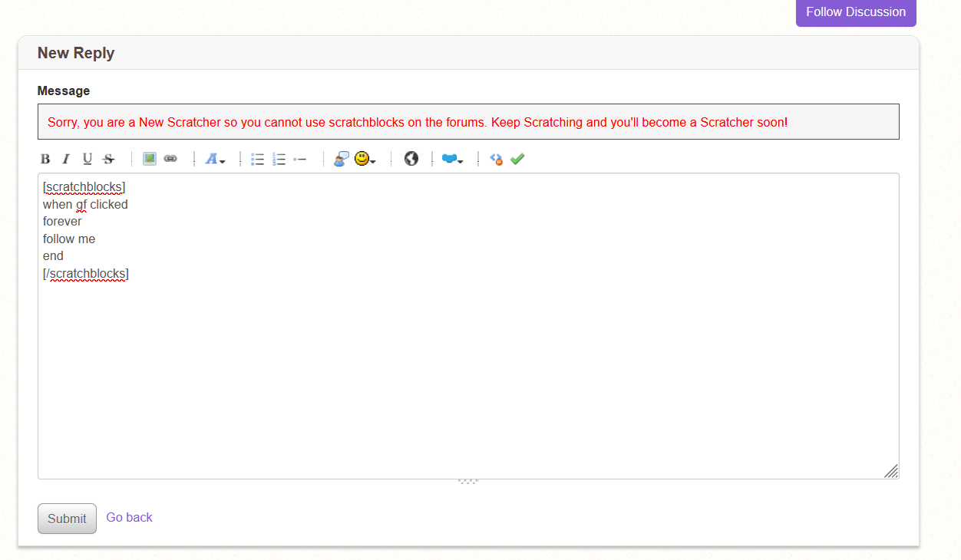Submit the new reply

67,519
